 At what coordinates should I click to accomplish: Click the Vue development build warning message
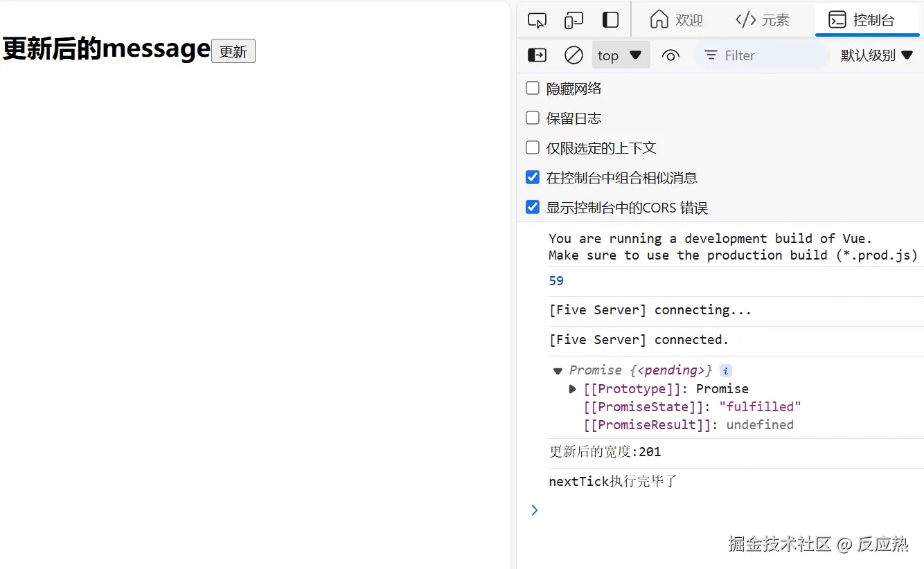[733, 247]
